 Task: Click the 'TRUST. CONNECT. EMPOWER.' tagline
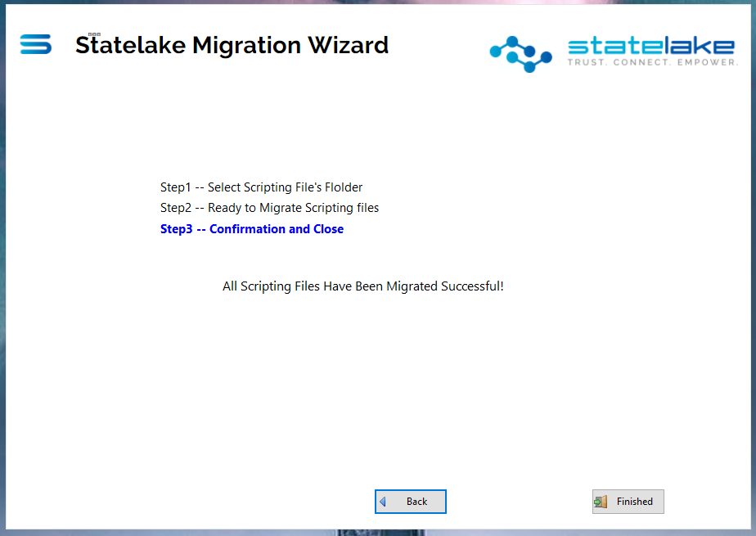[652, 62]
